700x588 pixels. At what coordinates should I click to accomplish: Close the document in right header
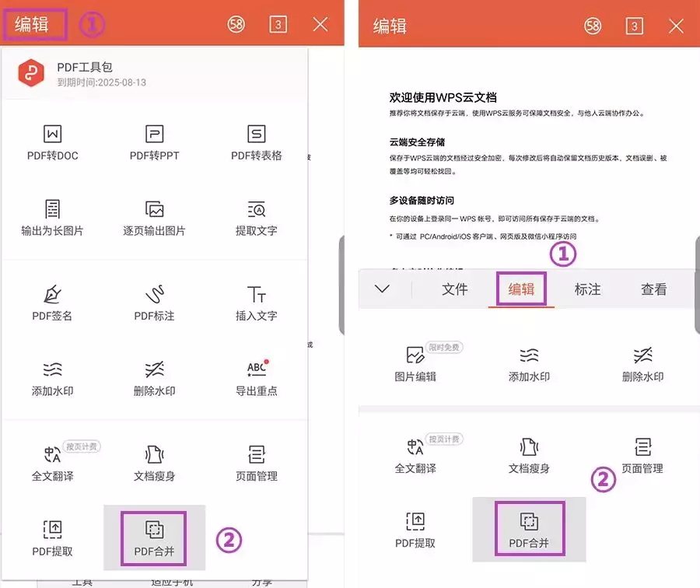(x=676, y=26)
